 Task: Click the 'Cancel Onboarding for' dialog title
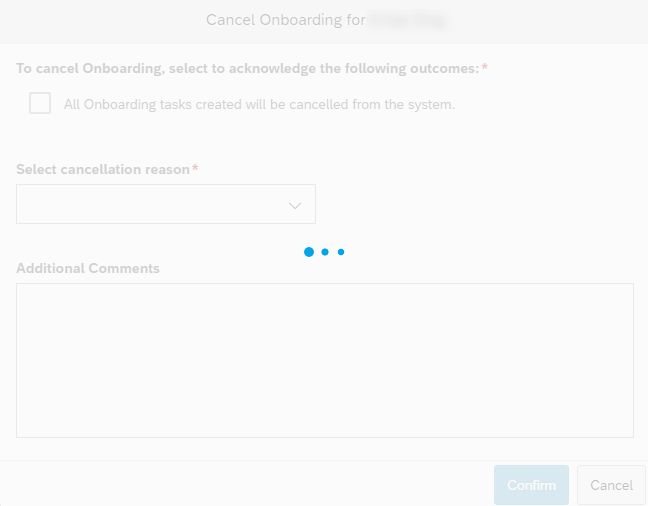286,20
